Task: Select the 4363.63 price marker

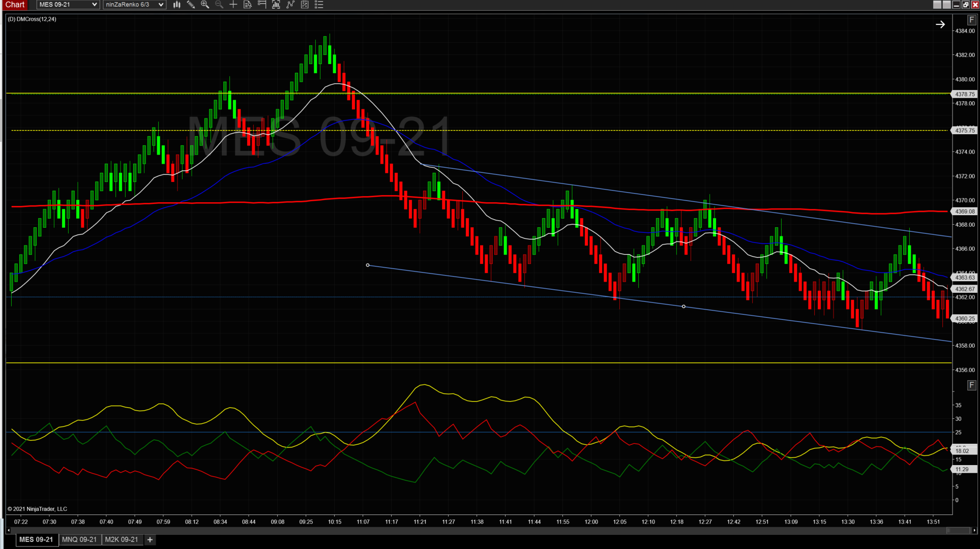Action: point(964,278)
